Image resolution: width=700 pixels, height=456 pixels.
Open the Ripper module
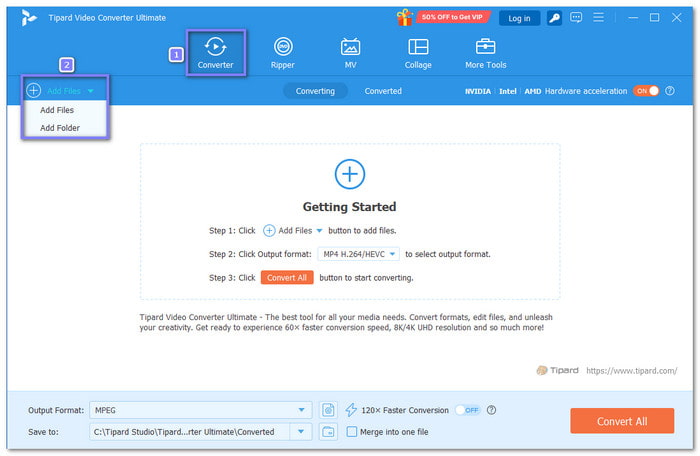coord(284,52)
